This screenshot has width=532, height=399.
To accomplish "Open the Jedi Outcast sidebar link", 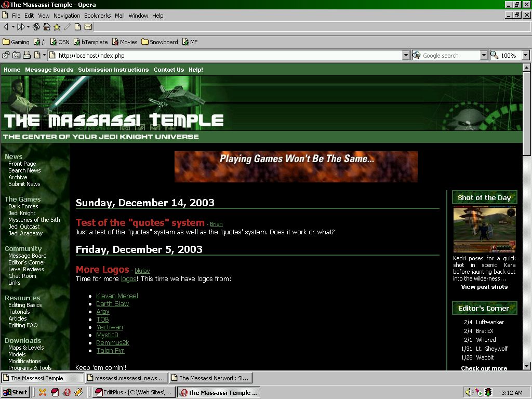I will pyautogui.click(x=24, y=227).
